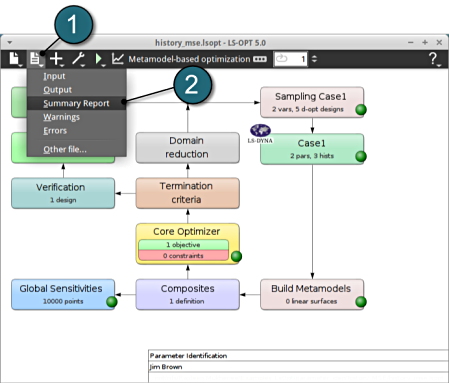Click the Add plus icon in toolbar

(56, 59)
